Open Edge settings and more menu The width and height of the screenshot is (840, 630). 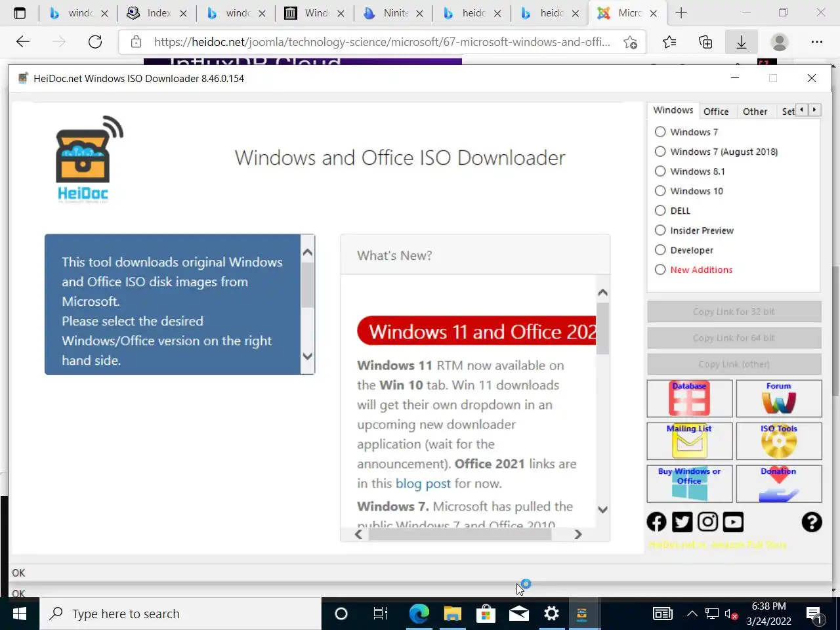tap(817, 42)
